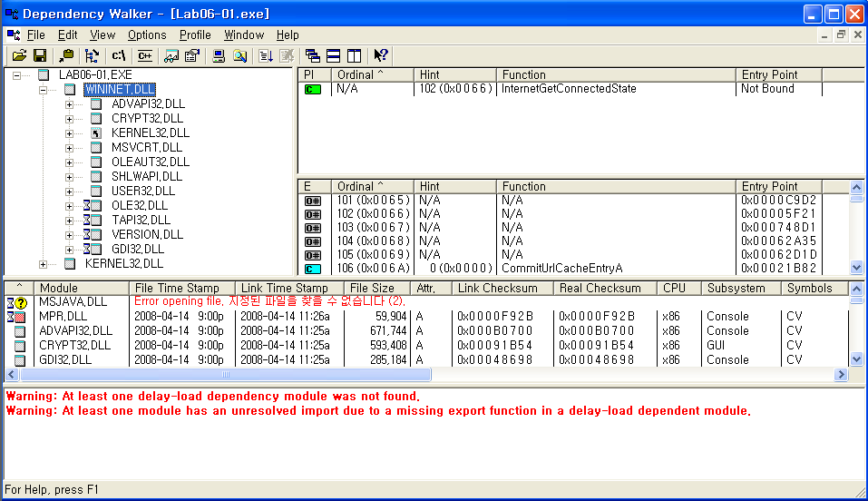Select the CommitUrlCacheEntryA export row
Screen dimensions: 868x501
click(561, 269)
